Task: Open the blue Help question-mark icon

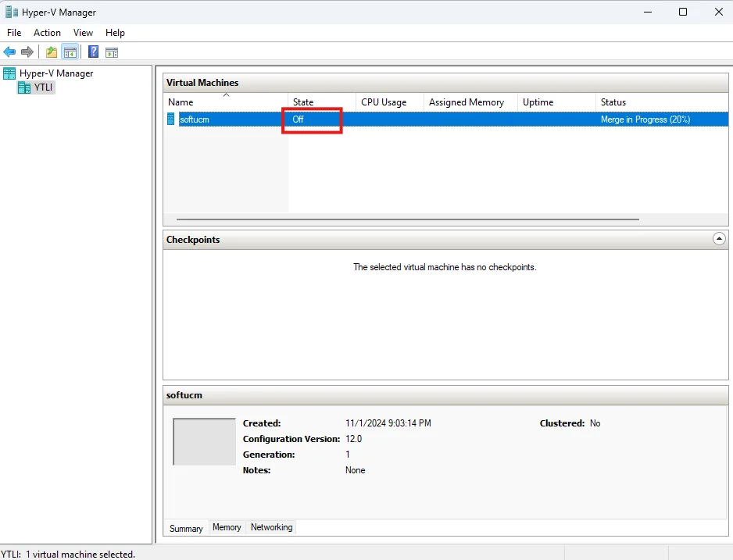Action: point(94,52)
